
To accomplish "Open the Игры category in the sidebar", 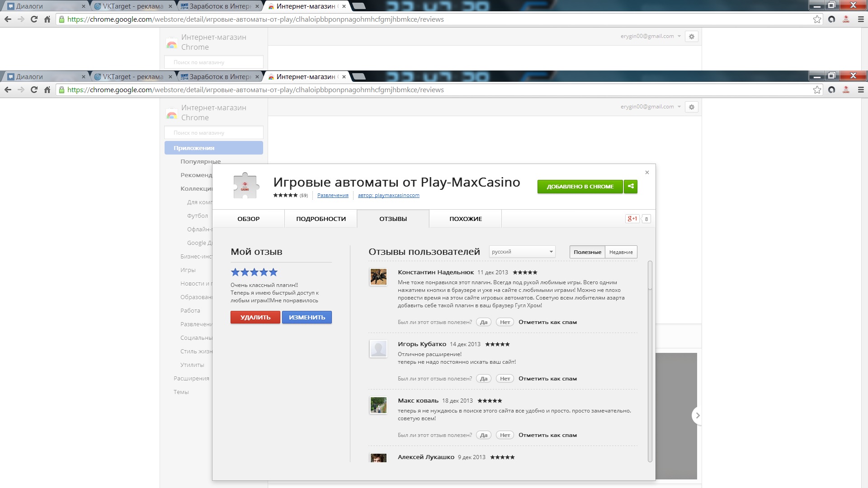I will point(188,270).
